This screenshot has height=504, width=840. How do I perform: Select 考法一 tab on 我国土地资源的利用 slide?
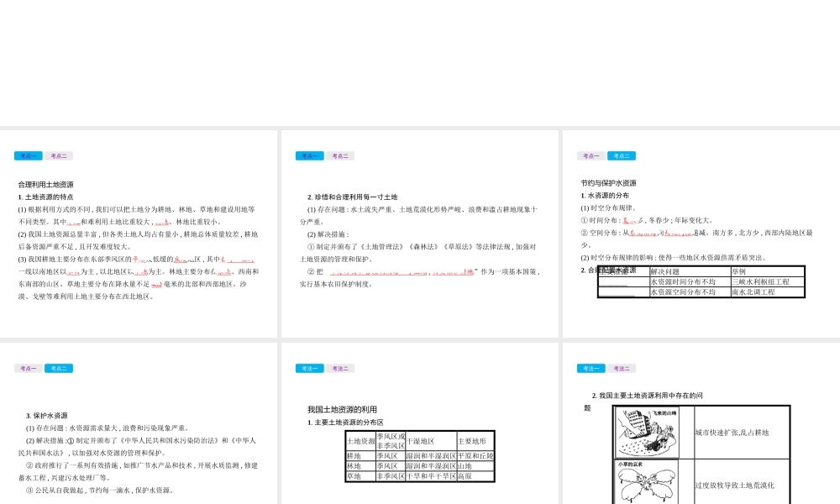[309, 369]
